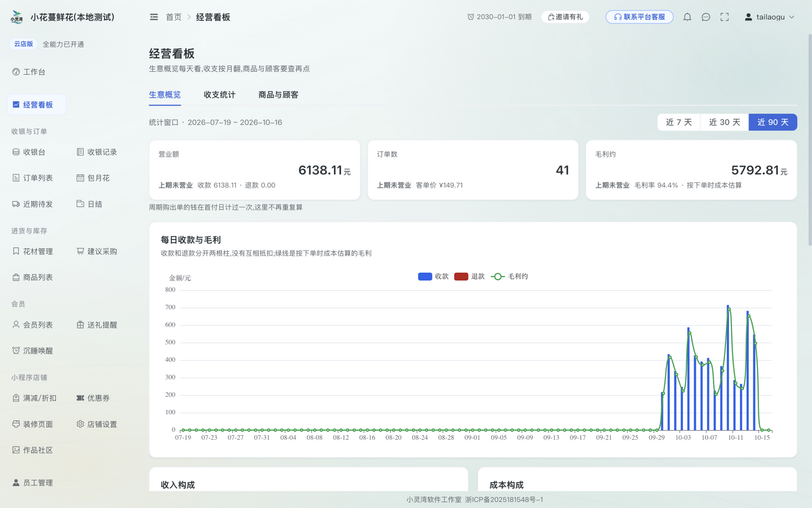Click the 邀请有礼 button

[565, 17]
